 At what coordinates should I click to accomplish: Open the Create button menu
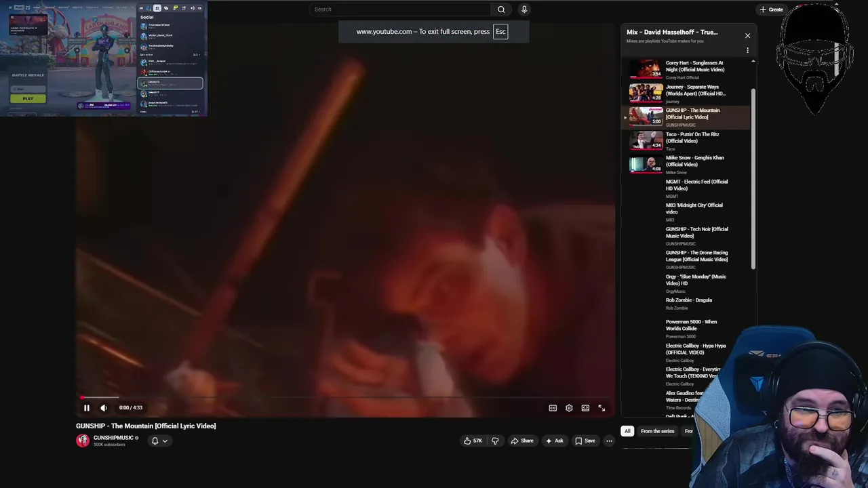coord(772,9)
